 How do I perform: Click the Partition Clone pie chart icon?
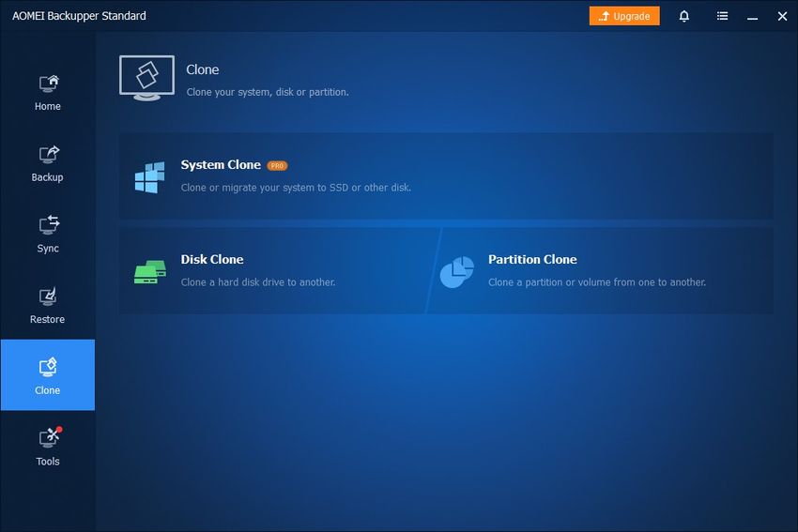coord(456,271)
